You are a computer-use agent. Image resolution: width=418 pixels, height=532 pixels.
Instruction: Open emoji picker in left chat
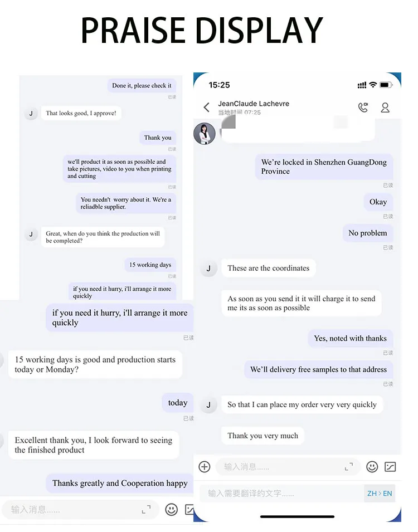tap(172, 510)
